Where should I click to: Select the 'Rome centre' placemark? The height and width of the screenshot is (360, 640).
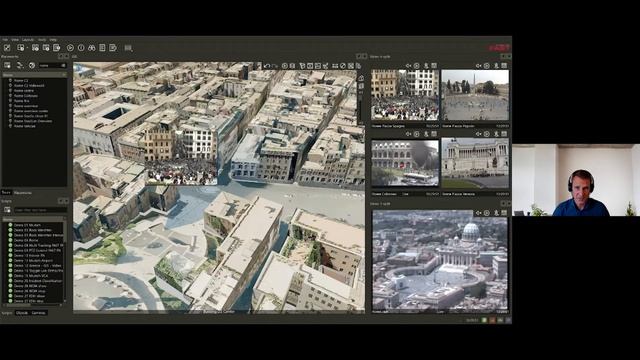click(24, 91)
